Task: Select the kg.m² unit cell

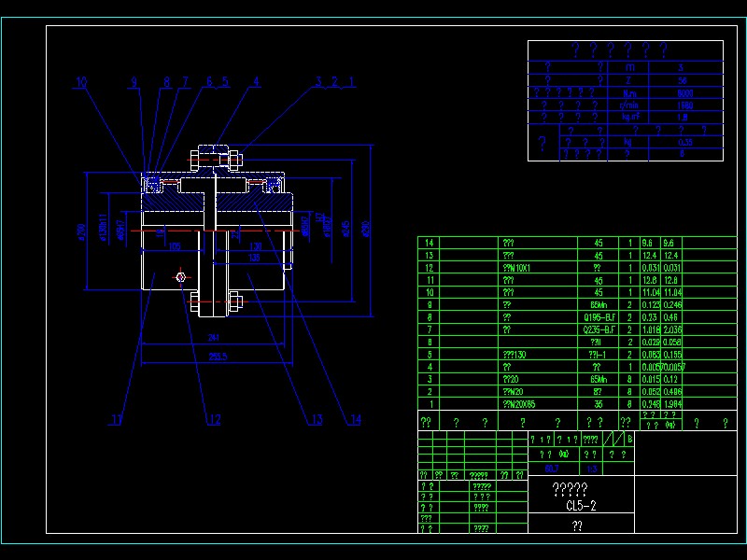Action: point(631,118)
